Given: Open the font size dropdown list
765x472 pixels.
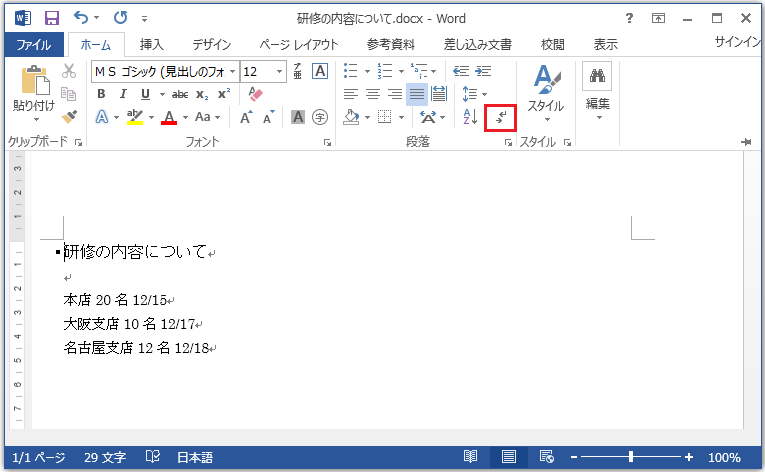Looking at the screenshot, I should pyautogui.click(x=279, y=71).
